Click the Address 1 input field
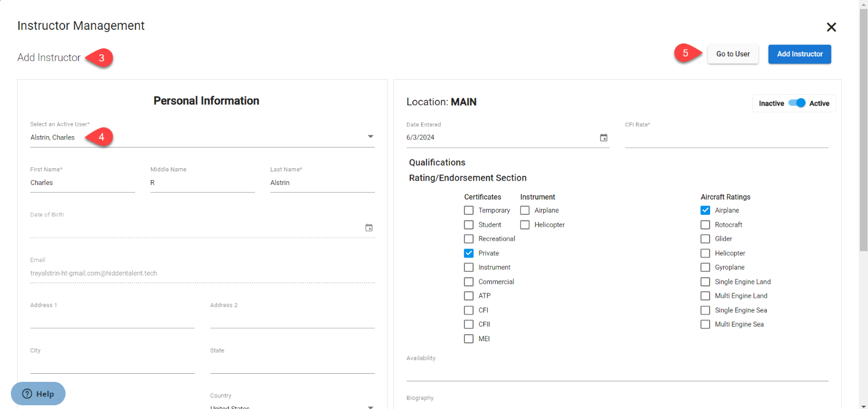Screen dimensions: 868x409 pos(112,319)
